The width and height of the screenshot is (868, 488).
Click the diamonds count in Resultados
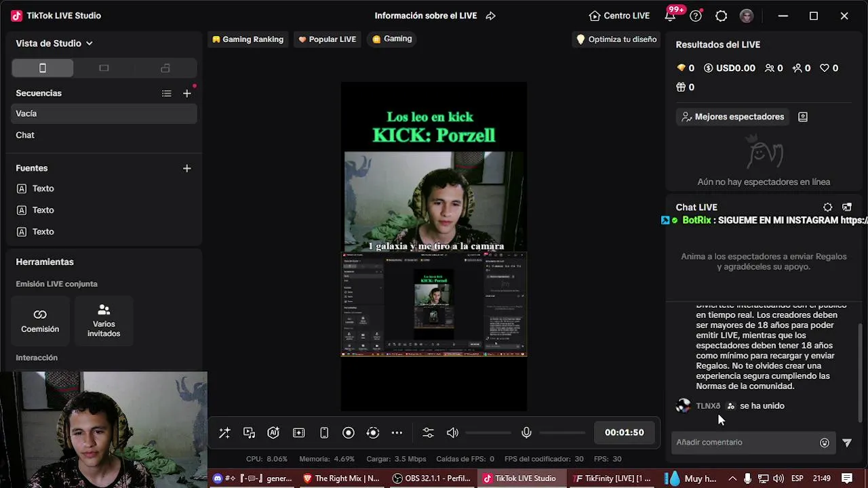(686, 68)
